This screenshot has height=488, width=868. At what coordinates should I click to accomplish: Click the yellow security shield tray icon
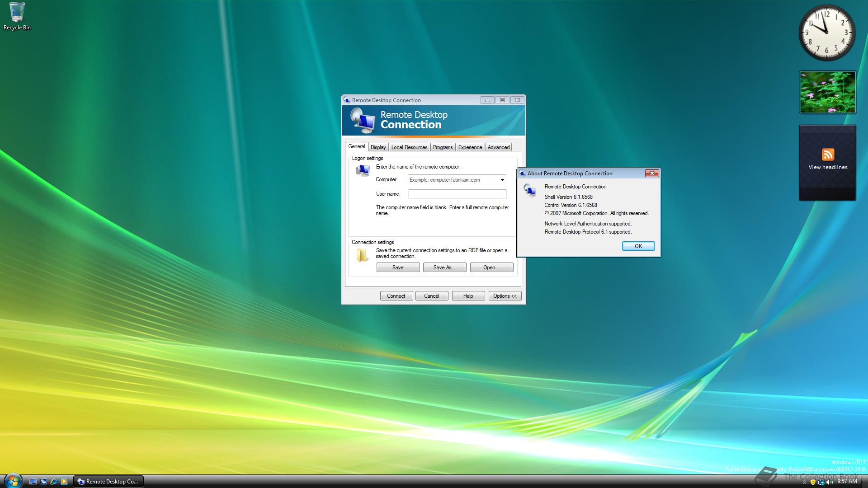tap(813, 482)
